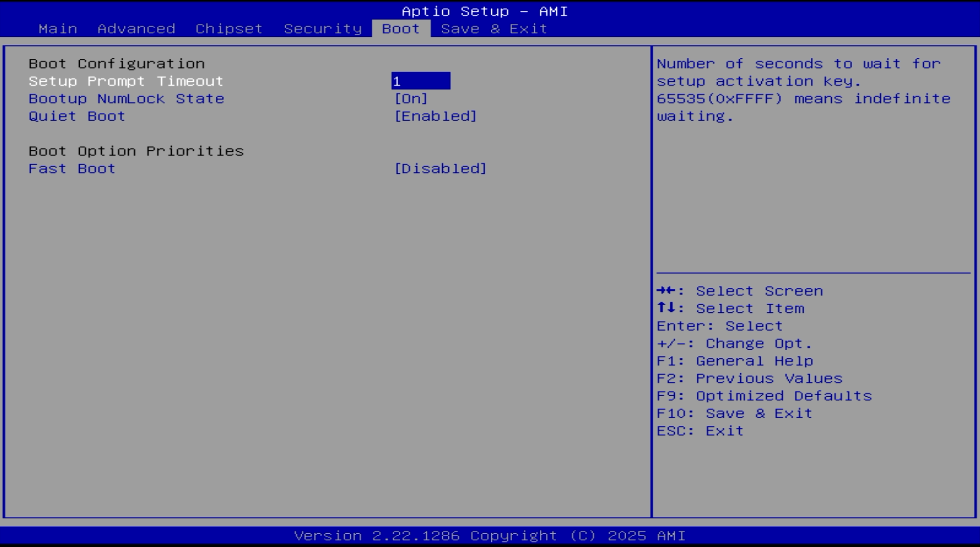Toggle the Bootup NumLock State [On] value
980x547 pixels.
tap(411, 99)
